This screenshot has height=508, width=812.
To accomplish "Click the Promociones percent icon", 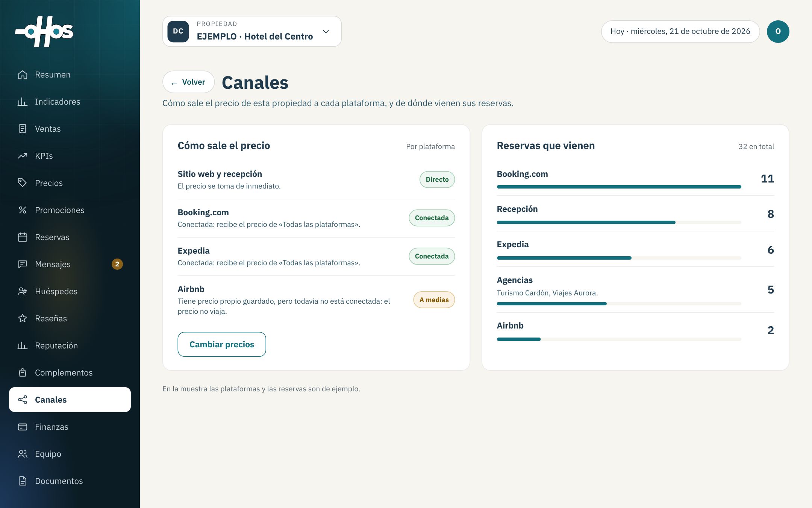I will coord(23,210).
